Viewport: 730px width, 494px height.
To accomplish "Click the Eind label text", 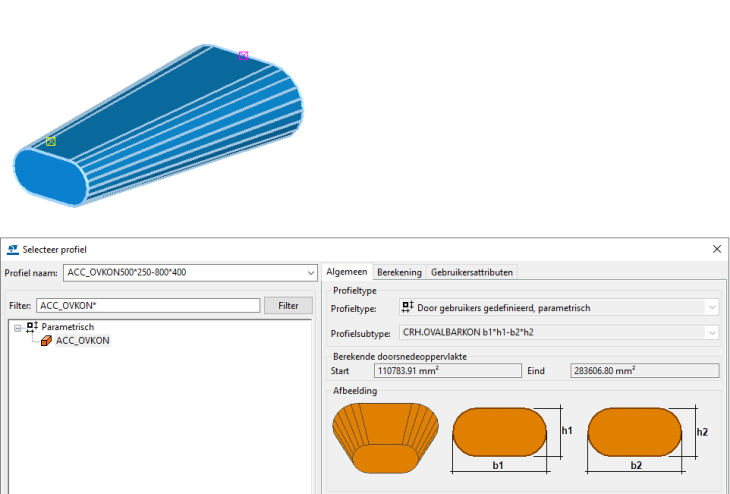I will coord(536,371).
